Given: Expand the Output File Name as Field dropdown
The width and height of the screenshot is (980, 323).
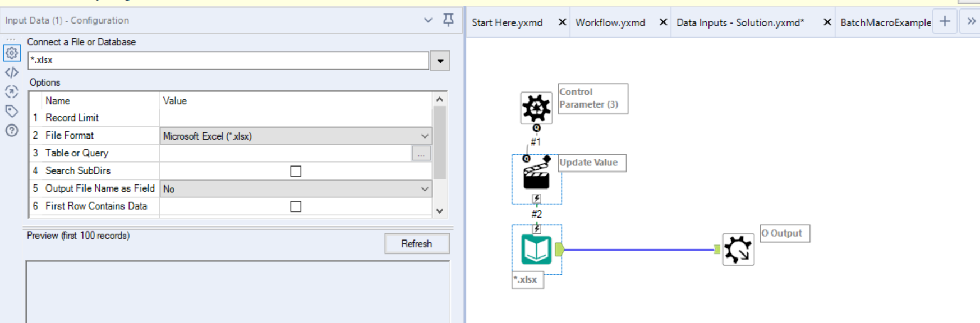Looking at the screenshot, I should pyautogui.click(x=424, y=189).
